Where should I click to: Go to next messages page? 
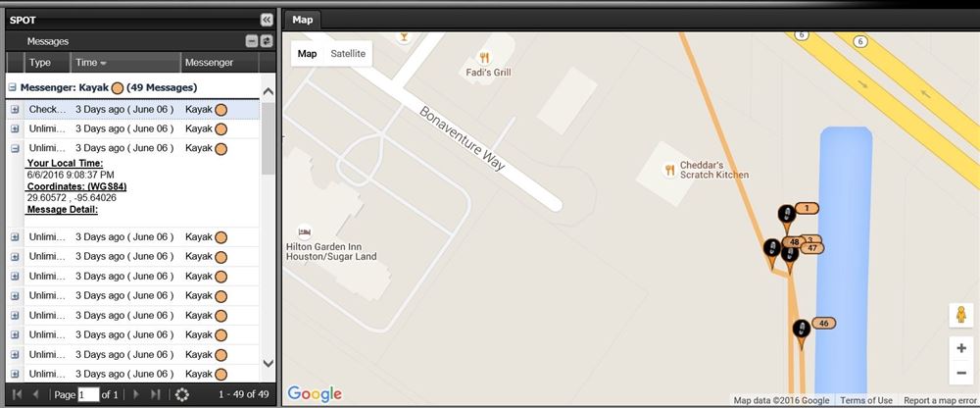pos(135,395)
